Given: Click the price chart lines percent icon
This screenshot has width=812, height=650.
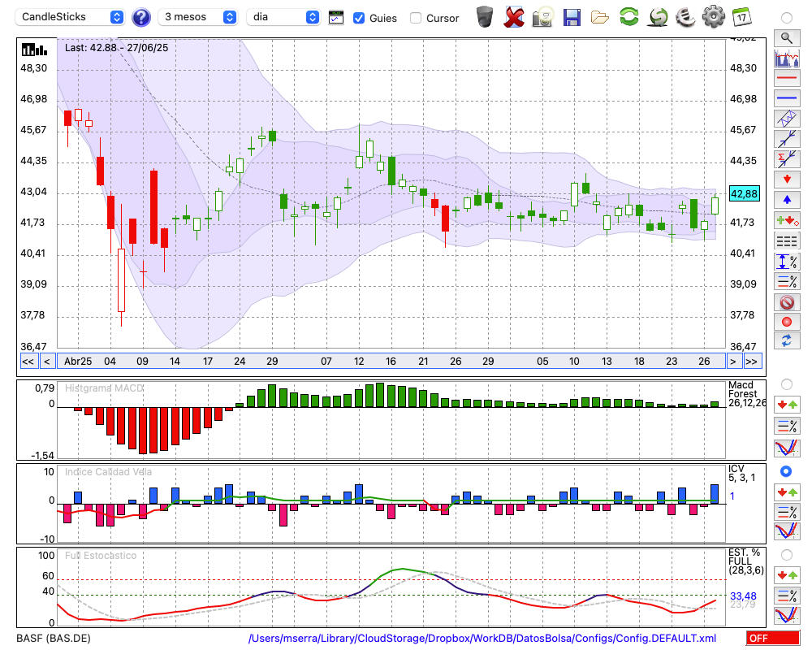Looking at the screenshot, I should (787, 281).
